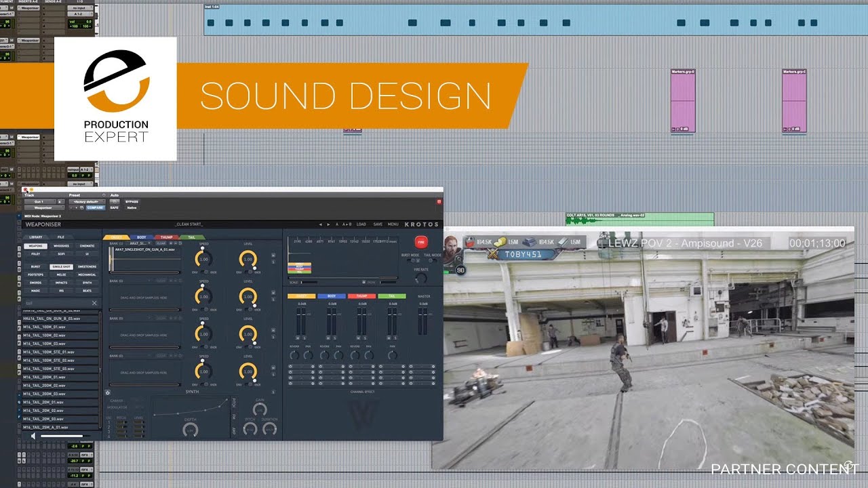Open the first Master channel effect slot
The width and height of the screenshot is (868, 488).
(x=422, y=367)
